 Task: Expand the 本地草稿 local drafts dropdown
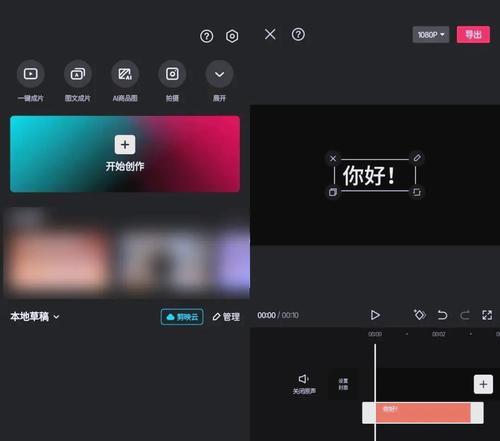(35, 316)
